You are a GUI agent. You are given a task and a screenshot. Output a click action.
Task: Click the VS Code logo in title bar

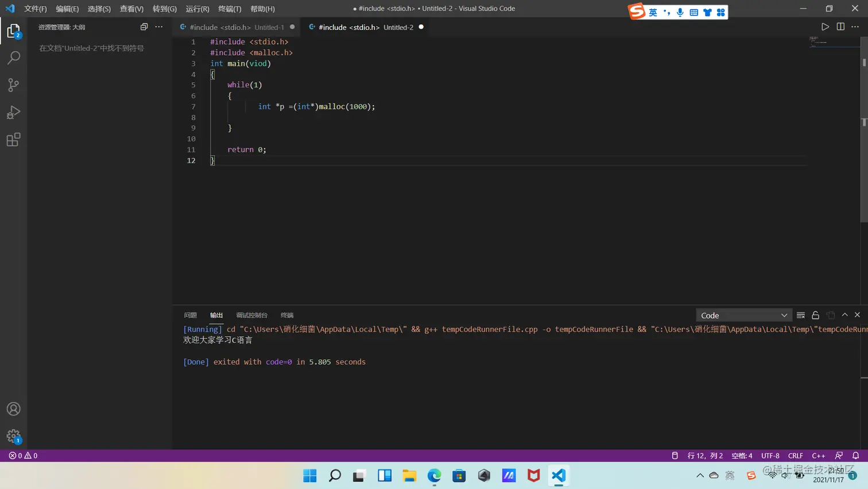click(10, 9)
